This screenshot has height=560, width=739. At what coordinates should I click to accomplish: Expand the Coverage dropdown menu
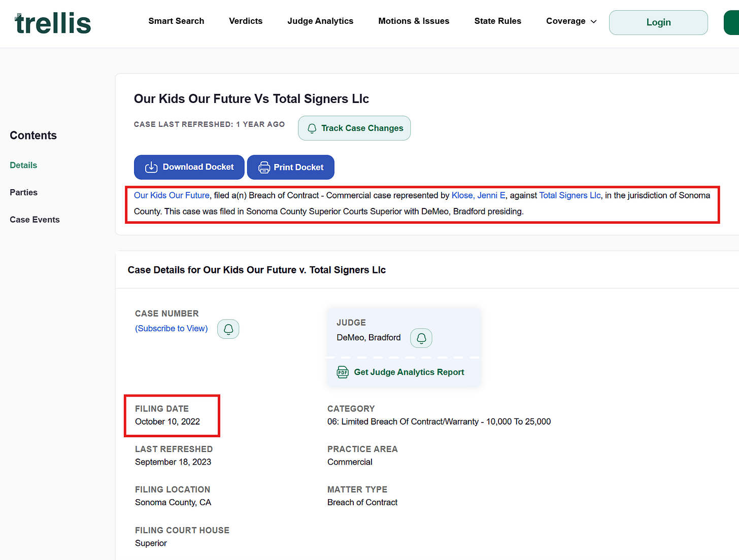coord(572,21)
